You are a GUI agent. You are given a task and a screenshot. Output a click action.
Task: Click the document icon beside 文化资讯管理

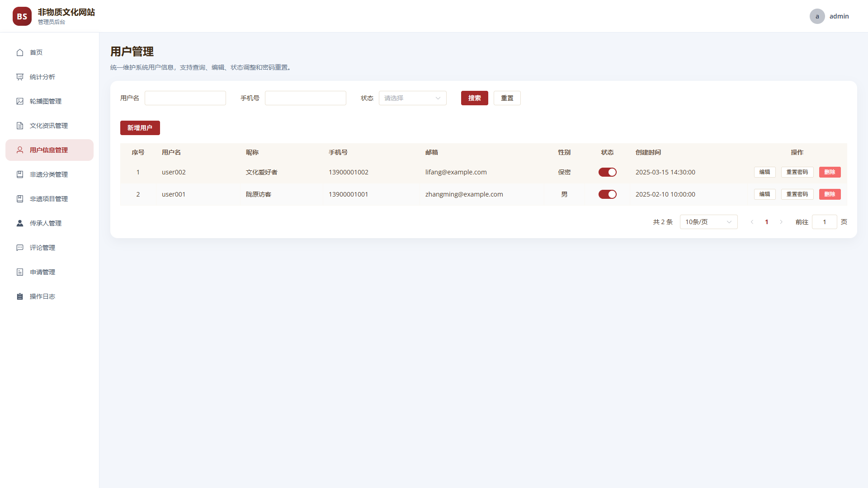point(20,126)
